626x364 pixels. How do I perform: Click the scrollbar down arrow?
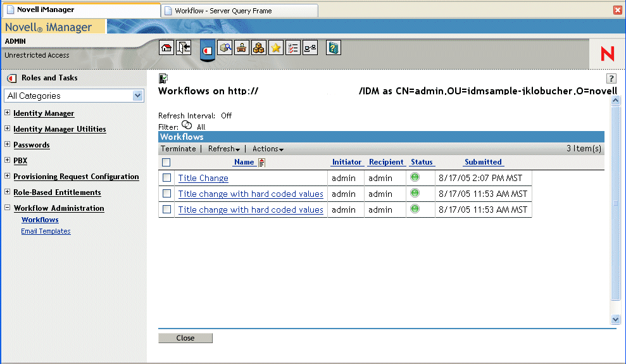point(615,319)
